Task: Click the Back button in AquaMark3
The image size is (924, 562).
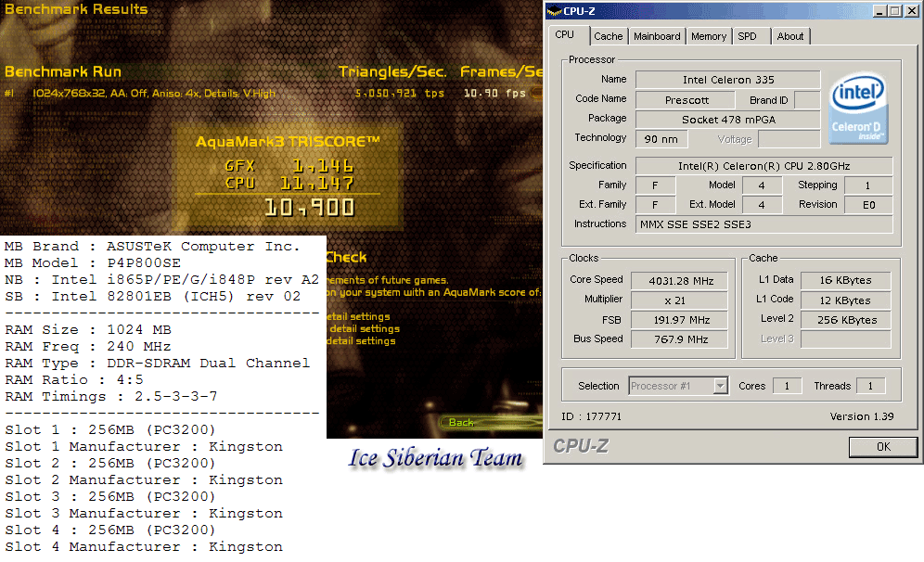Action: 461,422
